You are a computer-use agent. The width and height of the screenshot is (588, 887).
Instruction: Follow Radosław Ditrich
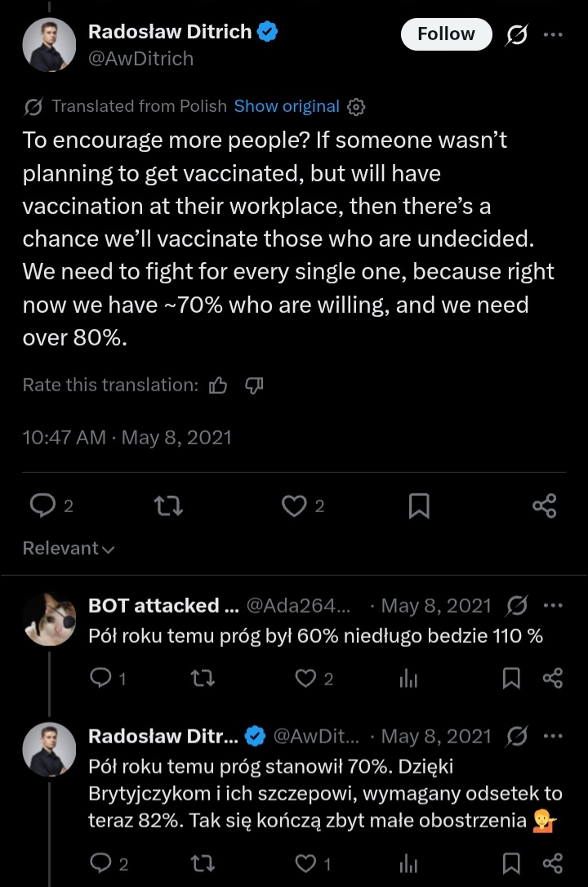click(x=446, y=34)
